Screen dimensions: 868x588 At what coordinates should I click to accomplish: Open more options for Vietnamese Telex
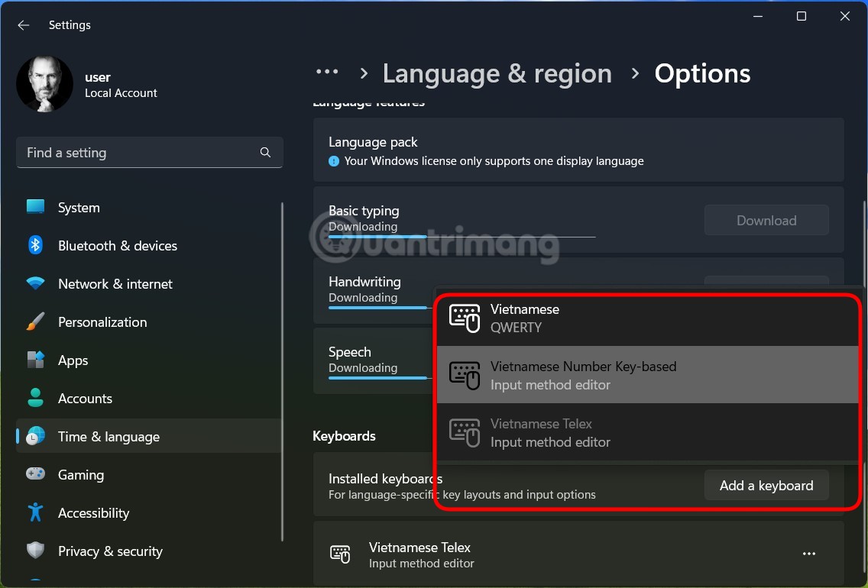point(809,554)
